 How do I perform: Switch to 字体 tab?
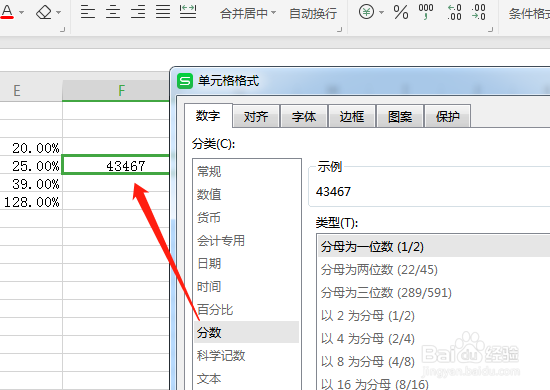(x=304, y=116)
